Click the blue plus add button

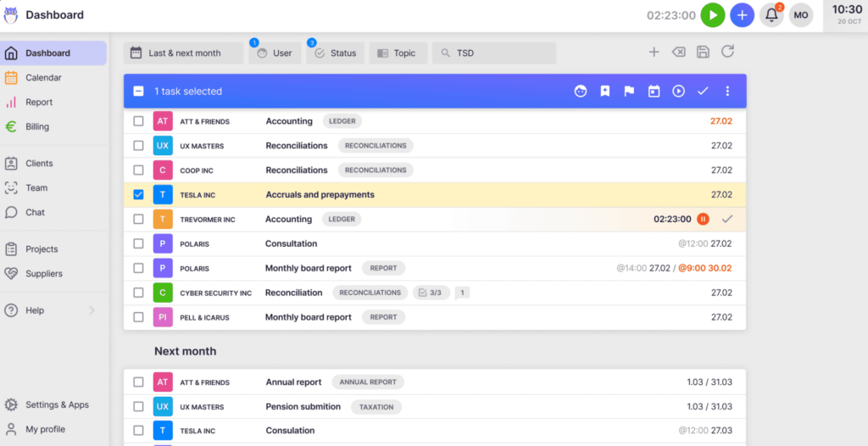(743, 15)
